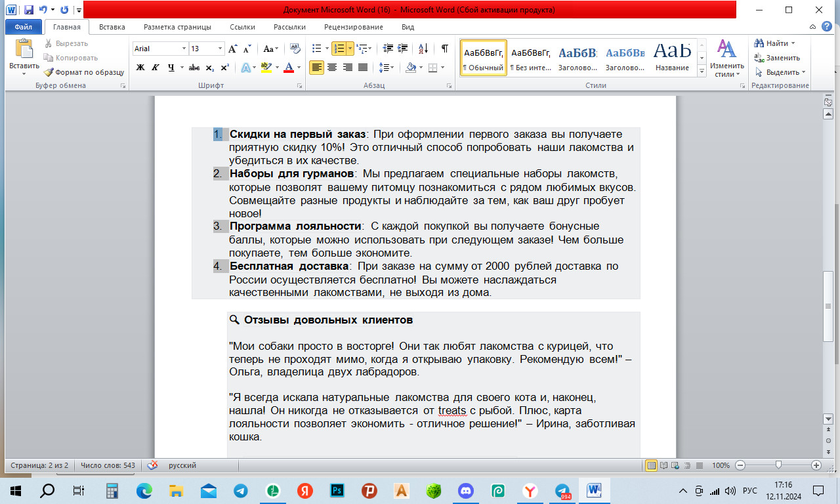Open the Change Case (Aa) dropdown

click(x=270, y=49)
